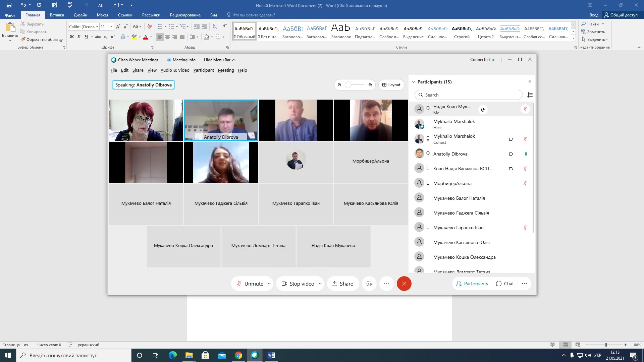Click the Share button

[x=343, y=284]
